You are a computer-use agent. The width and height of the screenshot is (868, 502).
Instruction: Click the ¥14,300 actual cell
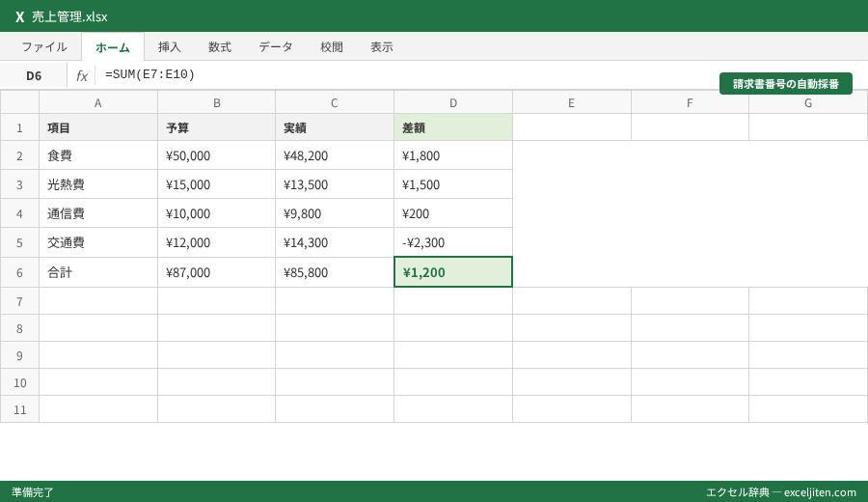(x=335, y=242)
